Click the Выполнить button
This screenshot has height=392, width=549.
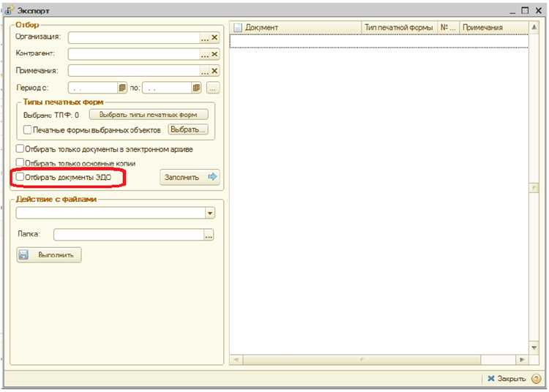[x=49, y=255]
